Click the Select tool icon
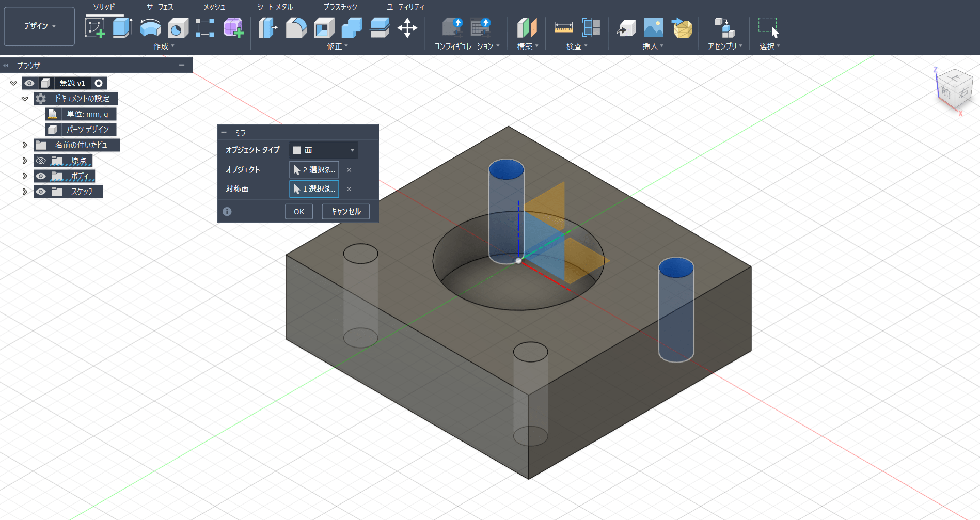Image resolution: width=980 pixels, height=520 pixels. click(769, 28)
